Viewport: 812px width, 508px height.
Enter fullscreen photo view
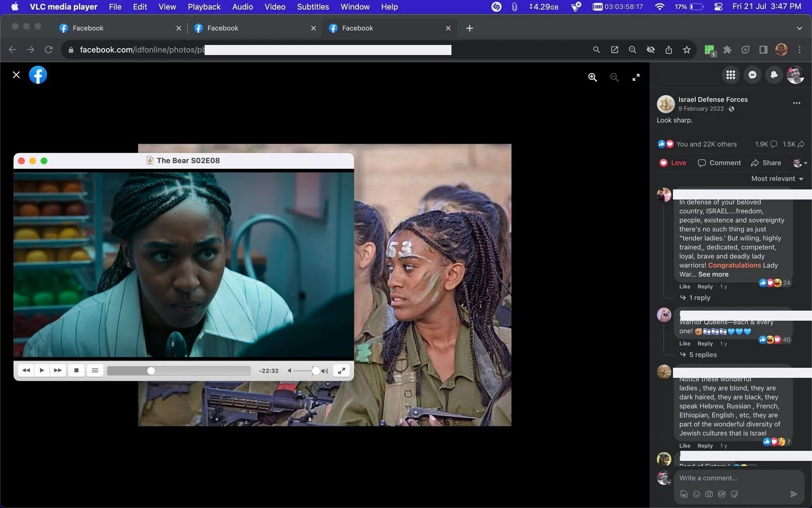point(636,77)
